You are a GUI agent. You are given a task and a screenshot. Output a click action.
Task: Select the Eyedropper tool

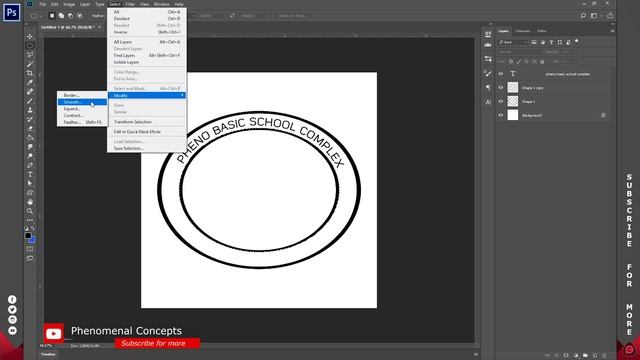coord(30,82)
